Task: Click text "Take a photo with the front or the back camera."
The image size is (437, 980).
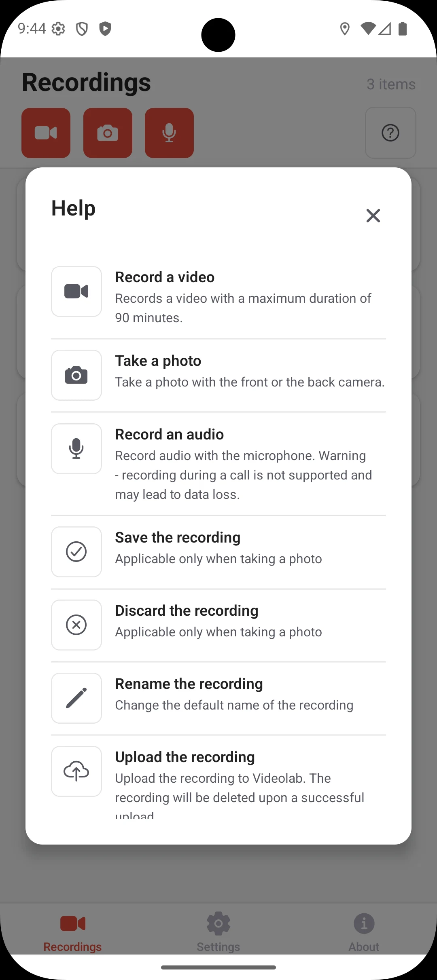Action: click(x=250, y=382)
